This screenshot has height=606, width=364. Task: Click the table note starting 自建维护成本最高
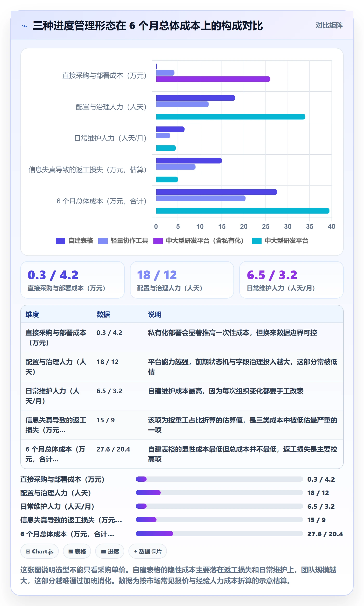(226, 391)
